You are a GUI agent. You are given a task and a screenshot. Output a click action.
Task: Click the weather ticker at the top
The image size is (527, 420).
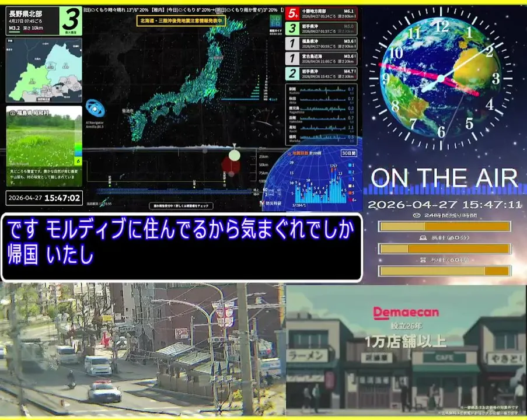tap(184, 10)
